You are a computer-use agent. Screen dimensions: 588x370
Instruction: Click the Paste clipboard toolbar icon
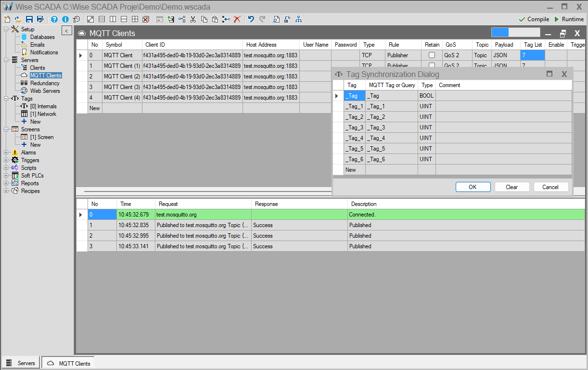215,19
